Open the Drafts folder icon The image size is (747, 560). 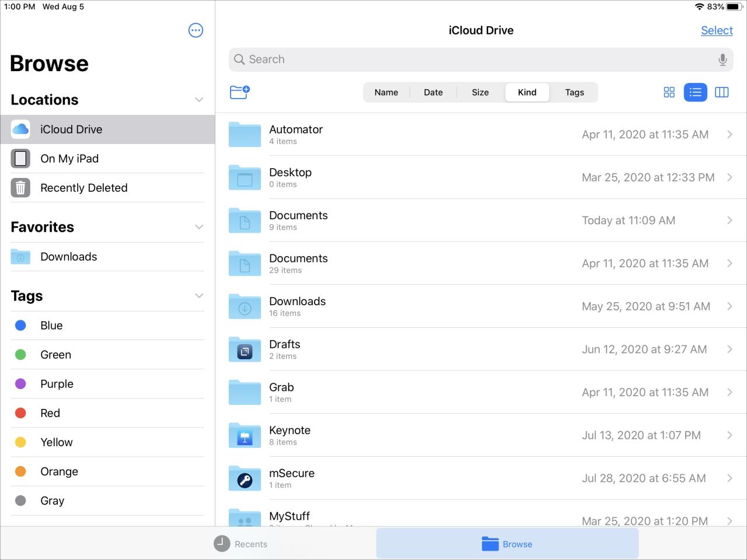coord(245,350)
